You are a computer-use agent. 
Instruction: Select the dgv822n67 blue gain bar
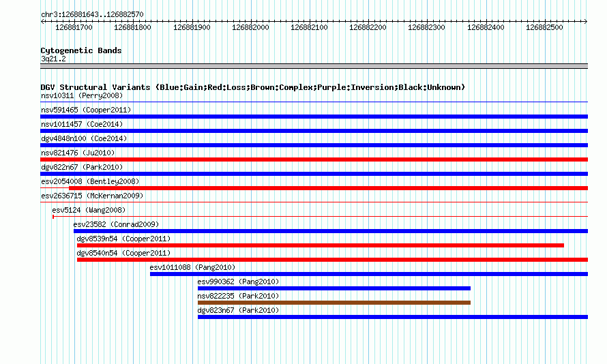[x=314, y=174]
